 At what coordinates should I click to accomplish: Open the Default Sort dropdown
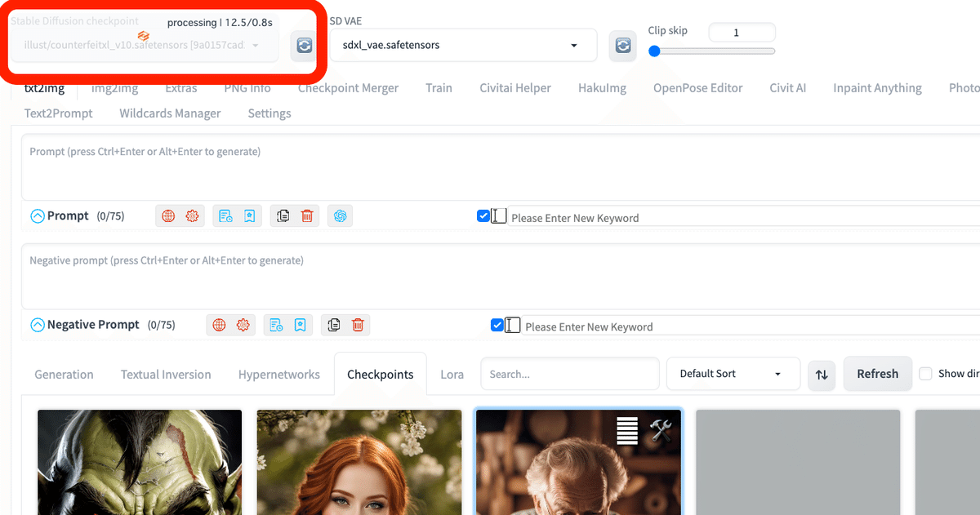coord(733,374)
